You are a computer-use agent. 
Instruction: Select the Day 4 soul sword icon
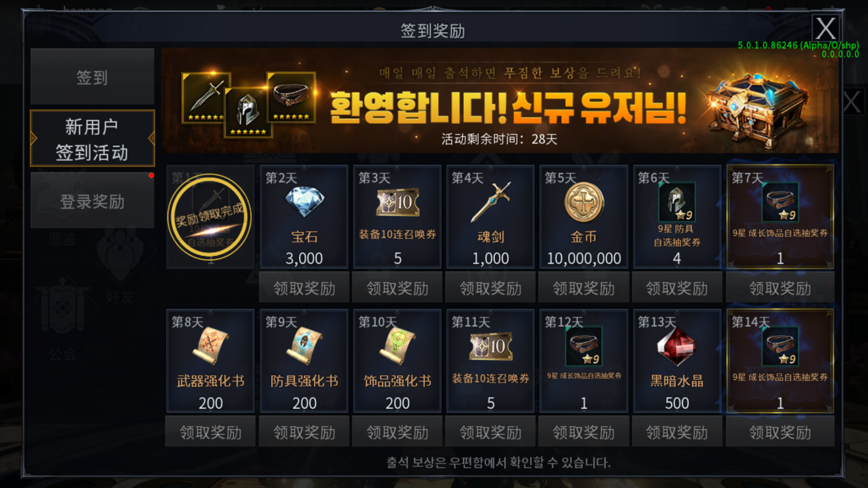pyautogui.click(x=491, y=202)
